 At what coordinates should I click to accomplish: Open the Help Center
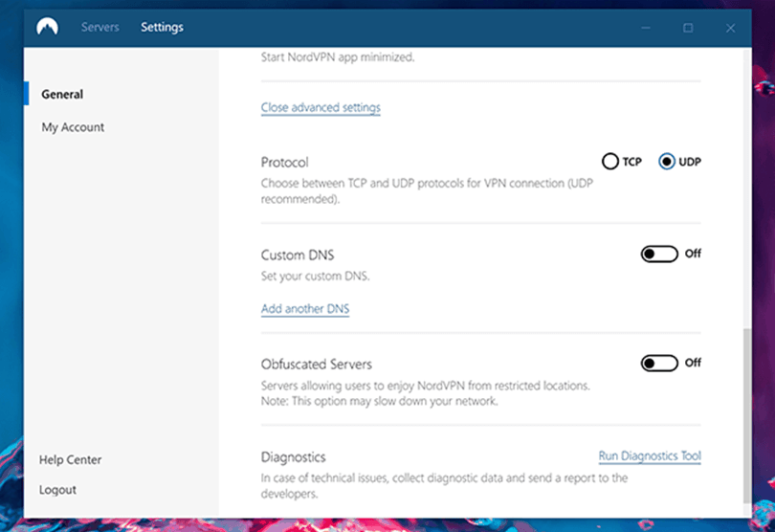click(x=70, y=459)
